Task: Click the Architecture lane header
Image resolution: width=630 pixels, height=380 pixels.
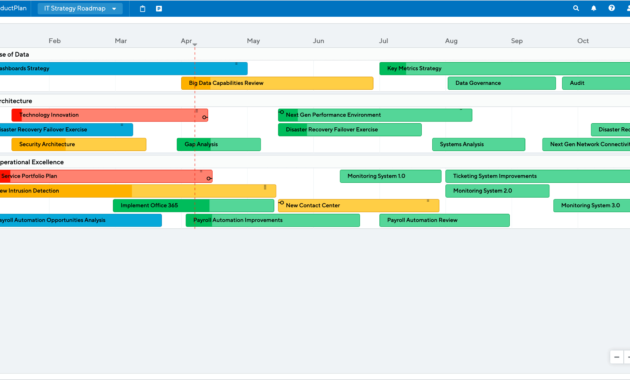Action: pos(16,101)
